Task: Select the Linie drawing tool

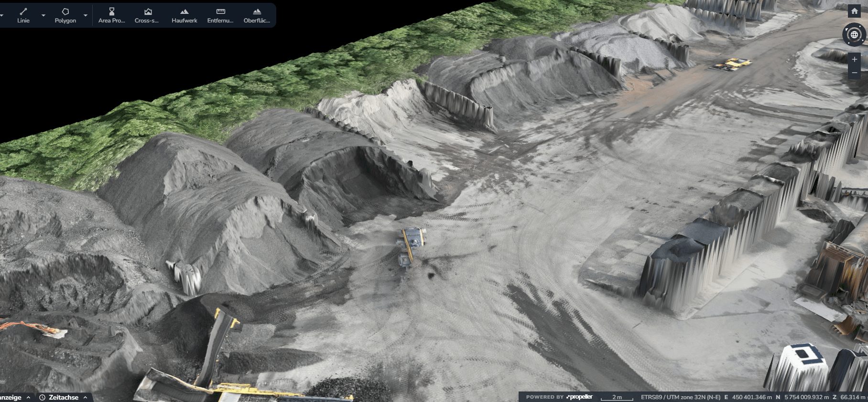Action: [23, 15]
